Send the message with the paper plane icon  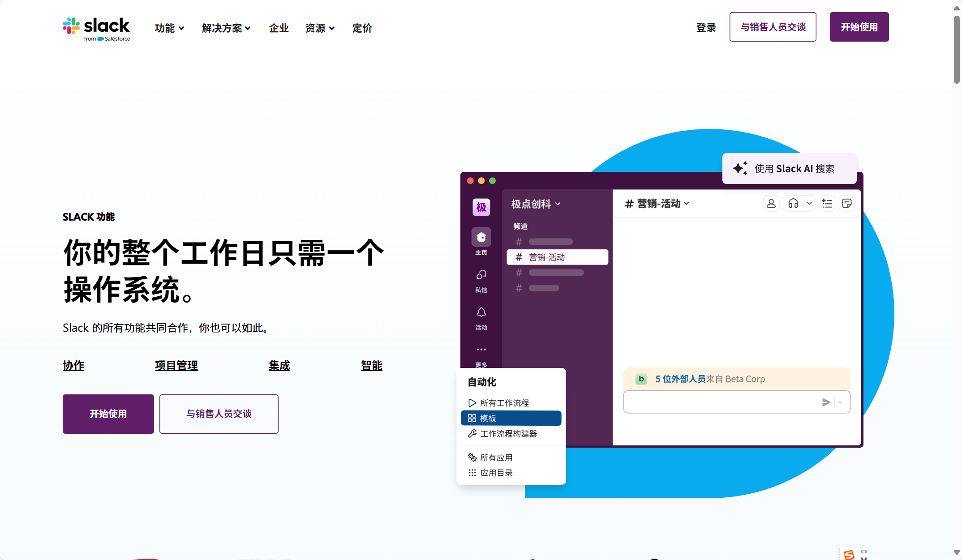click(x=826, y=402)
